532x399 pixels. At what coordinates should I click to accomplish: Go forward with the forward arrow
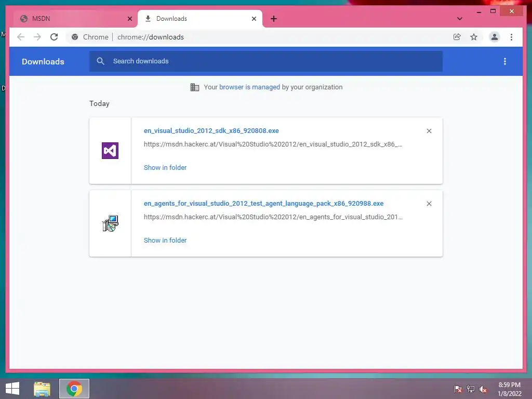pos(37,37)
